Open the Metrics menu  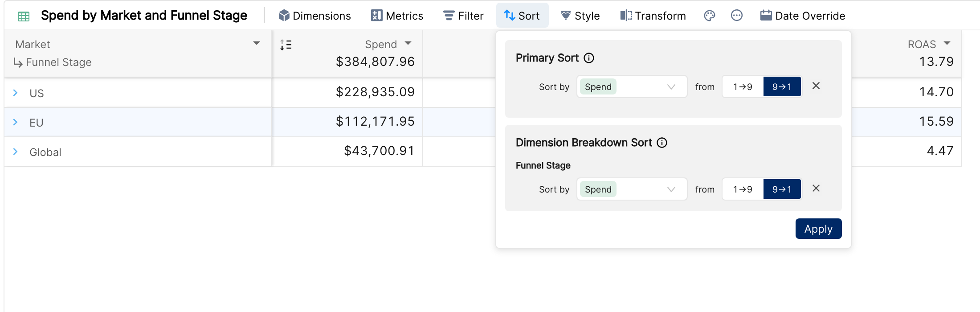[x=397, y=16]
